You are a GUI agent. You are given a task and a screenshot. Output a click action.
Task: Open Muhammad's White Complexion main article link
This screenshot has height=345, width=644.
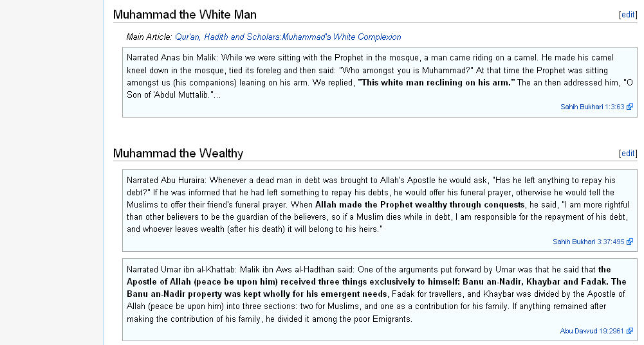288,37
